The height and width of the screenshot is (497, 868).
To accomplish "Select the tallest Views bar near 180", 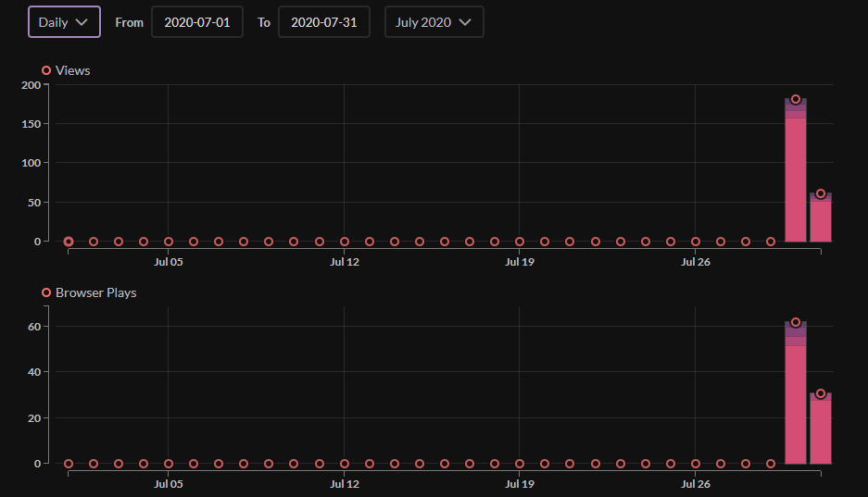I will (796, 170).
